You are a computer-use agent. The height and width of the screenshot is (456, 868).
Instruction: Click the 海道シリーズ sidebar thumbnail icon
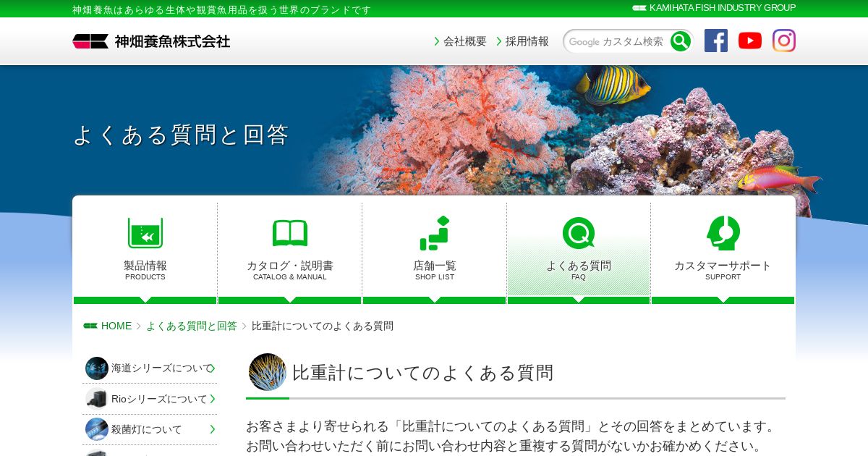[97, 368]
